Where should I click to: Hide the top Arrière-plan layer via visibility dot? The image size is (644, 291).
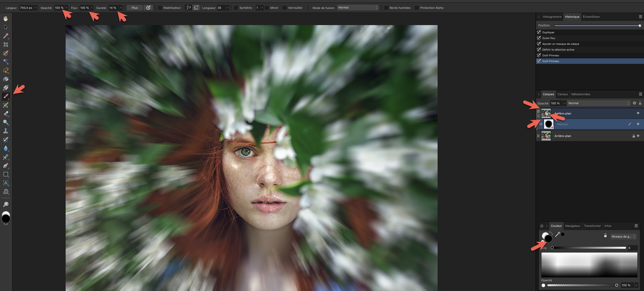coord(638,113)
